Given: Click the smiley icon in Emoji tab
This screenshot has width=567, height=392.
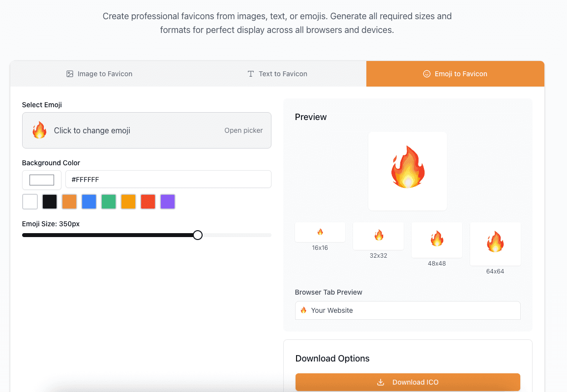Looking at the screenshot, I should coord(427,74).
